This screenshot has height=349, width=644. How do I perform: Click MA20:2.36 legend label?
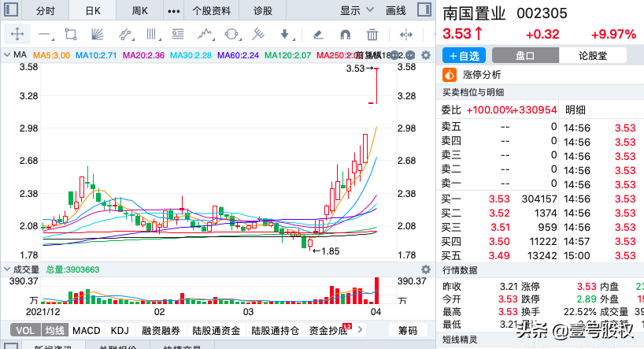143,55
